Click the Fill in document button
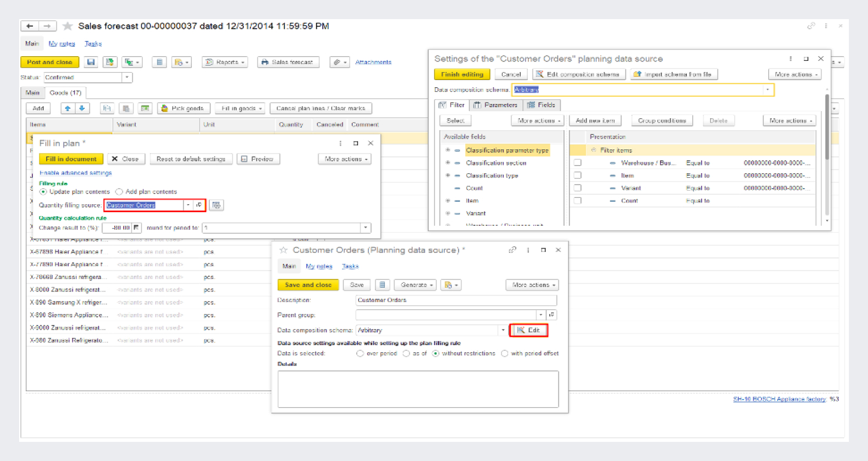The width and height of the screenshot is (868, 461). [71, 159]
